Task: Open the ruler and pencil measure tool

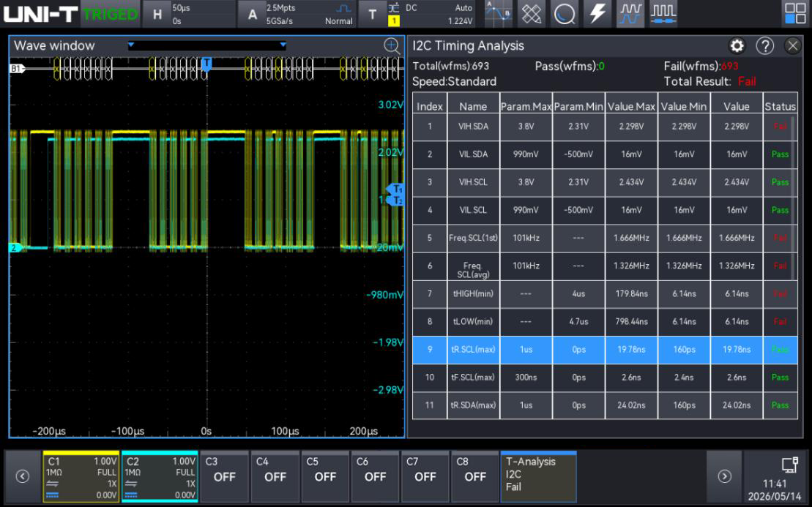Action: (532, 13)
